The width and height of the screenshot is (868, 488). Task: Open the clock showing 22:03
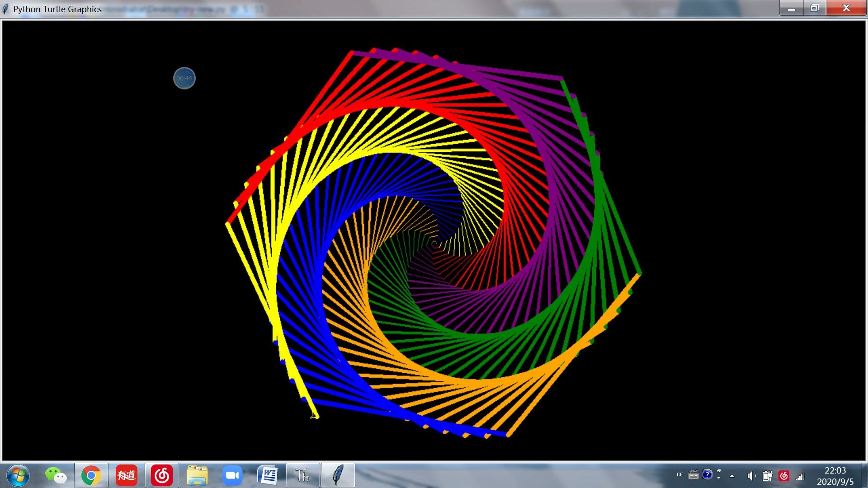pos(835,476)
